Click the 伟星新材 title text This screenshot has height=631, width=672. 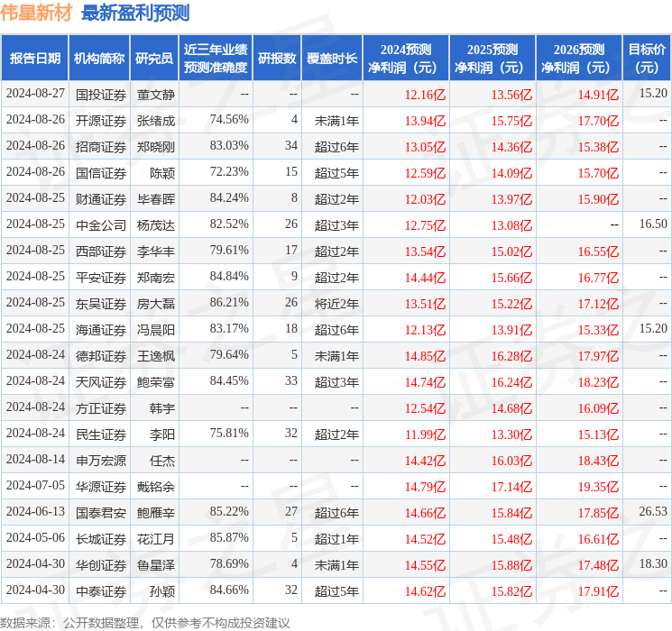pyautogui.click(x=36, y=13)
